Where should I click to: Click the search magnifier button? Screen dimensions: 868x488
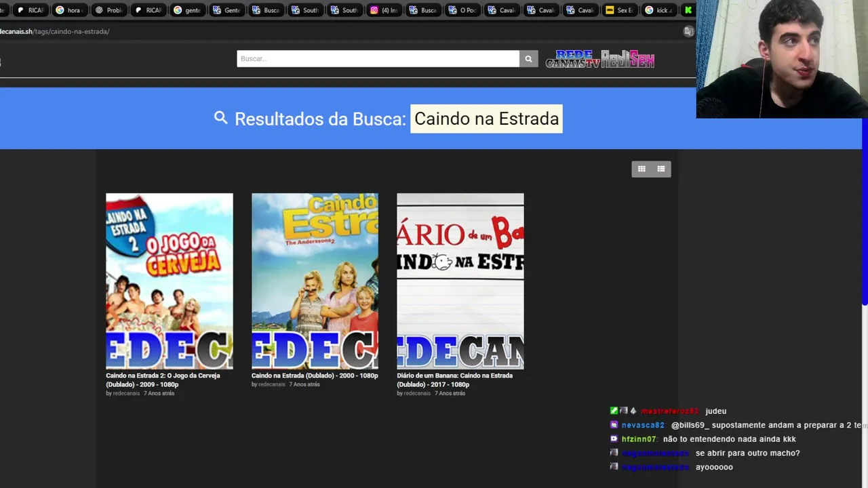pyautogui.click(x=528, y=59)
